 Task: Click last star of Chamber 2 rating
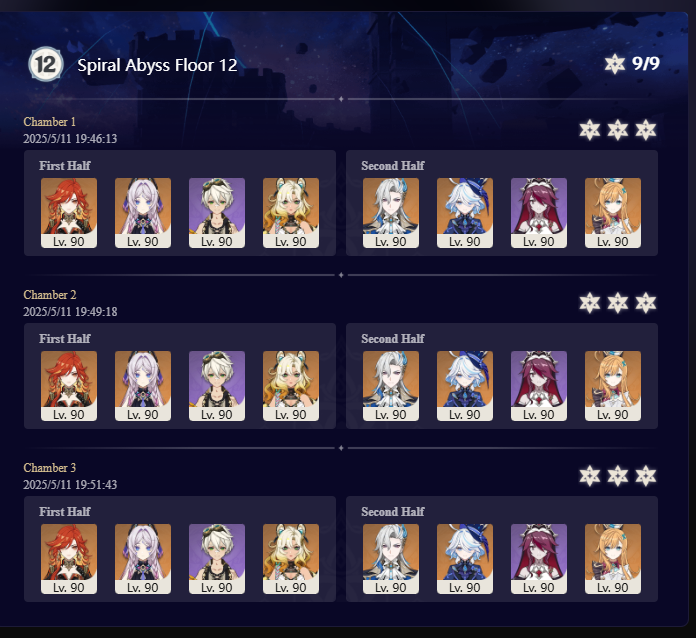click(646, 303)
